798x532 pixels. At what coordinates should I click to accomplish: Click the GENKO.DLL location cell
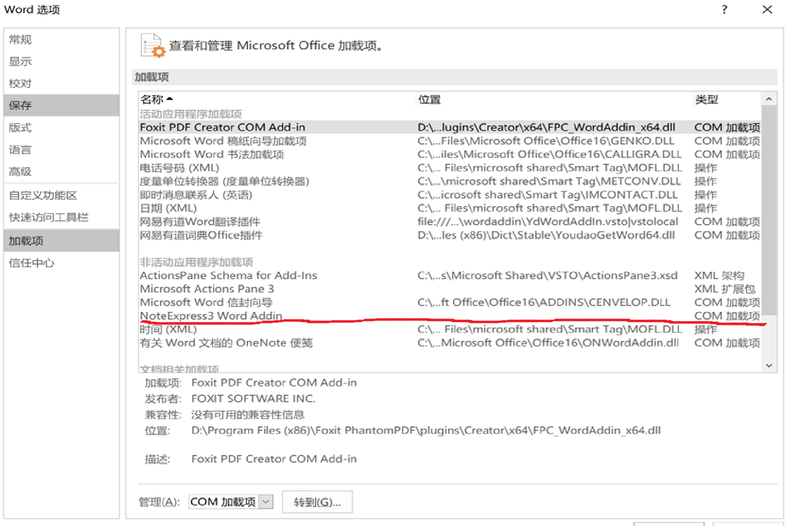pyautogui.click(x=546, y=141)
